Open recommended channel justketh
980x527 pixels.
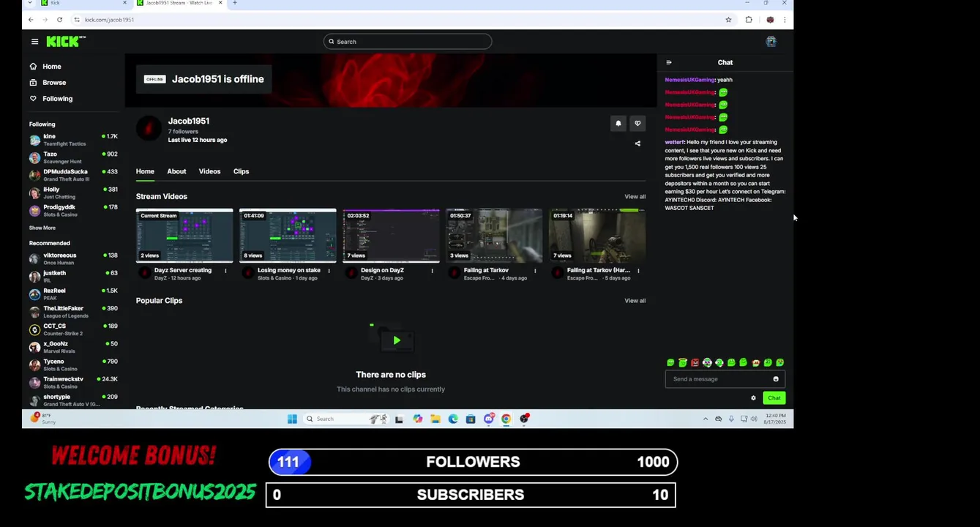[73, 276]
